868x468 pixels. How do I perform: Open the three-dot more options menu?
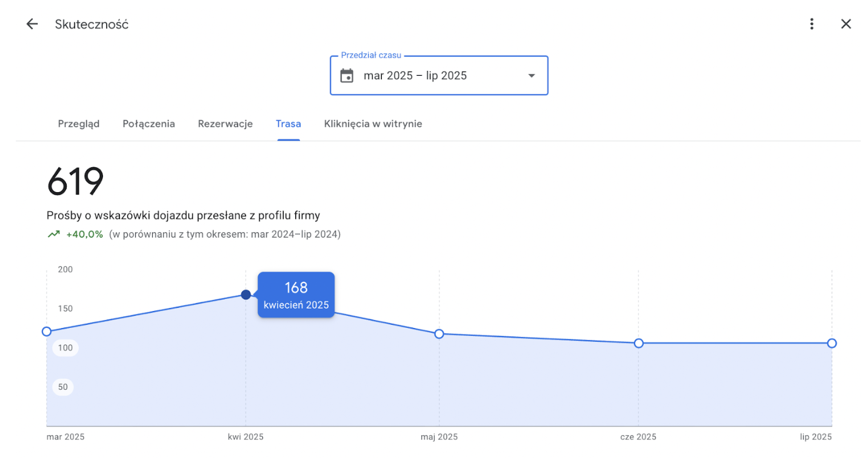[x=812, y=24]
